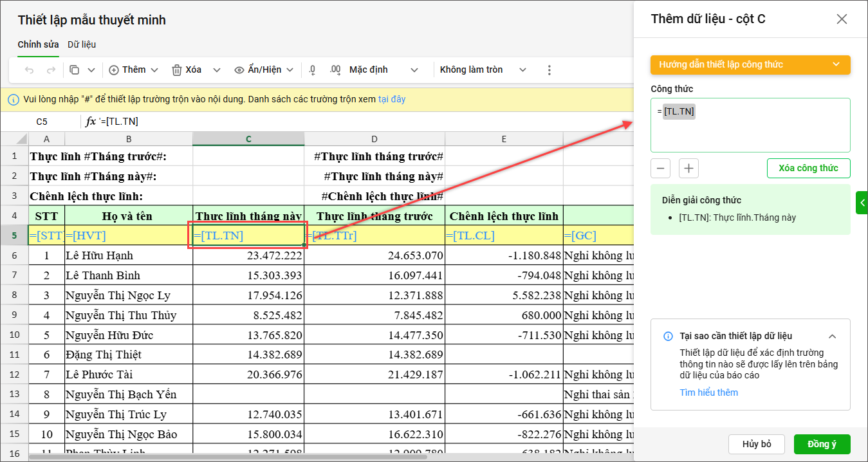The image size is (868, 462).
Task: Toggle the Ẩn/Hiện visibility menu
Action: 264,70
